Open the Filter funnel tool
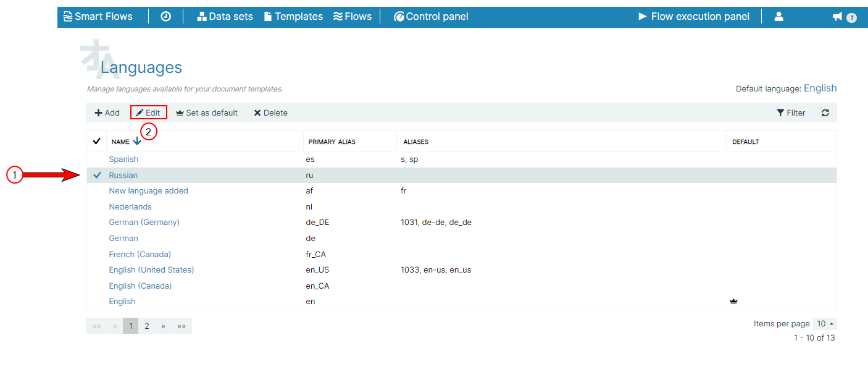This screenshot has height=382, width=868. [x=791, y=113]
